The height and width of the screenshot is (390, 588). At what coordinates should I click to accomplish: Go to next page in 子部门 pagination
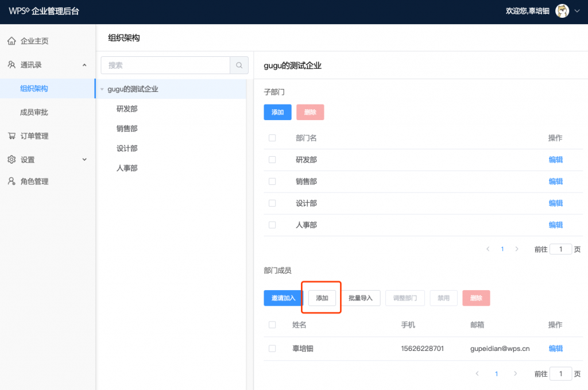[x=517, y=249]
